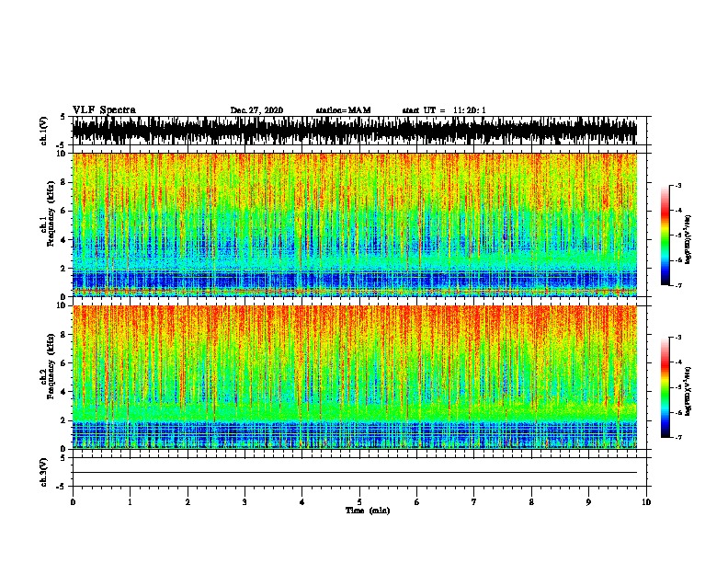Select the date text "Dec. 27, 2020"
Screen dimensions: 728x563
click(256, 110)
